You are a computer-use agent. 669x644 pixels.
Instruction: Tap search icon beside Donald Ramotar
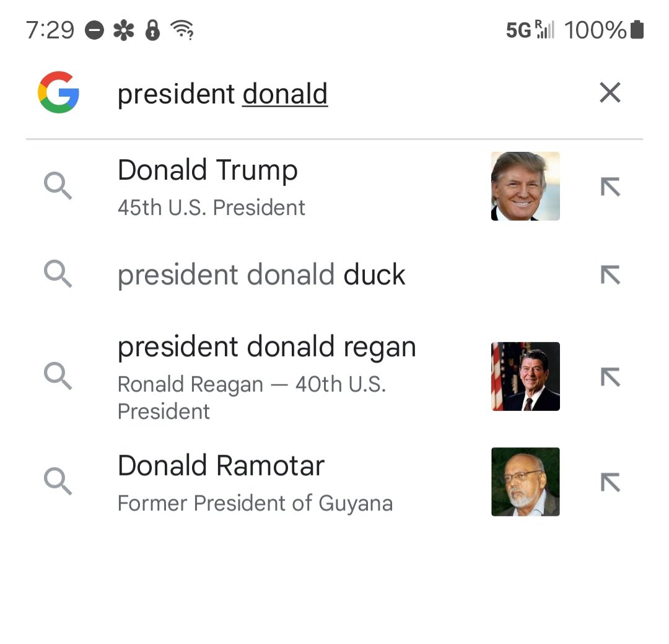[58, 481]
